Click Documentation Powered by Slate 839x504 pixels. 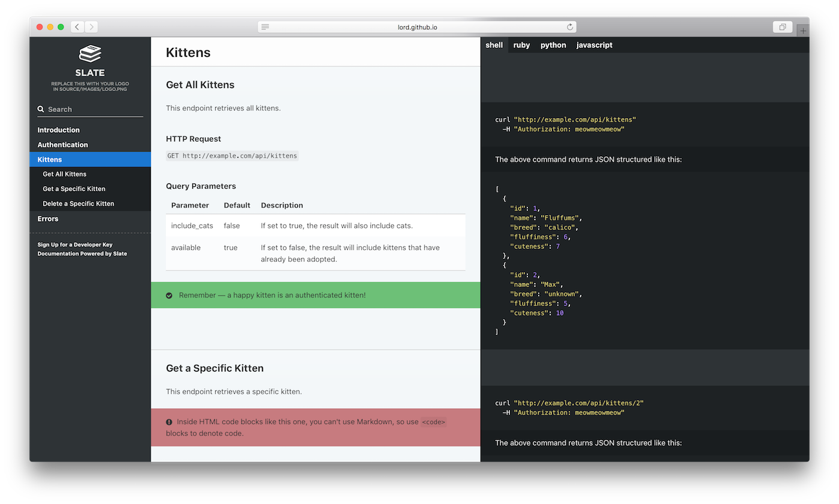[x=82, y=253]
